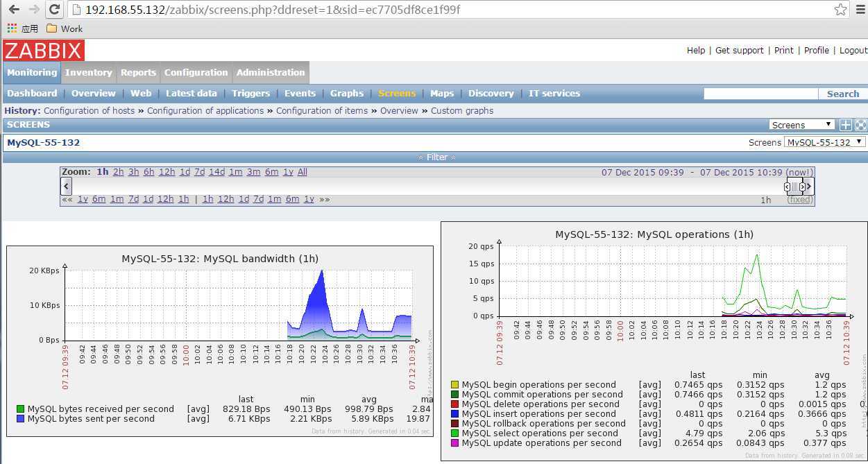Set zoom to 12h
This screenshot has height=464, width=868.
pyautogui.click(x=167, y=172)
